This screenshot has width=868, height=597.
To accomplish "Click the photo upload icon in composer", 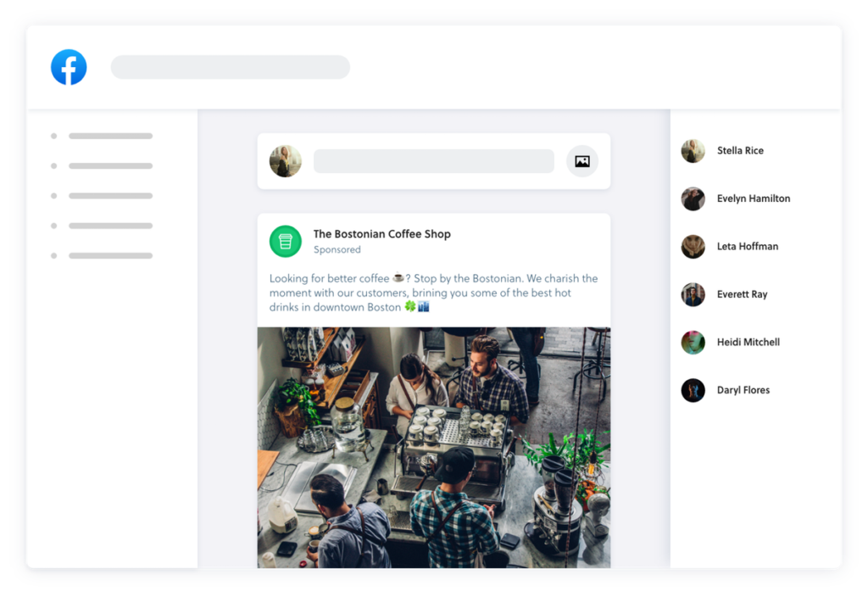I will (x=582, y=161).
